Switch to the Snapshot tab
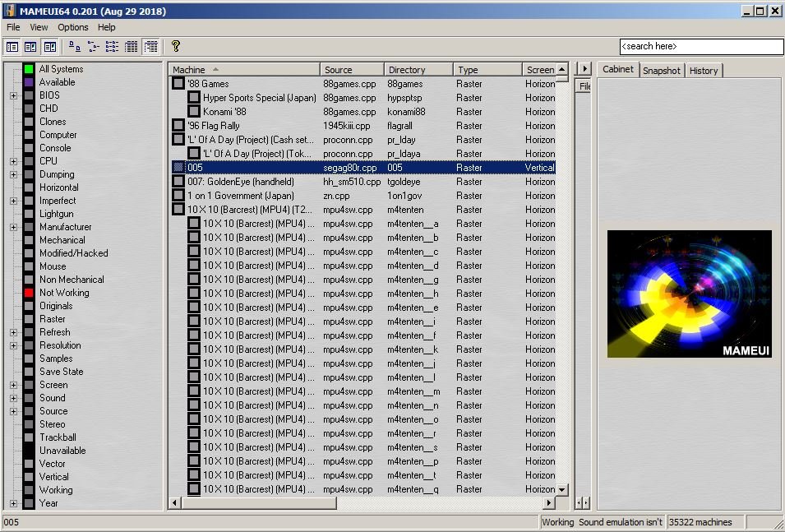 pyautogui.click(x=662, y=71)
